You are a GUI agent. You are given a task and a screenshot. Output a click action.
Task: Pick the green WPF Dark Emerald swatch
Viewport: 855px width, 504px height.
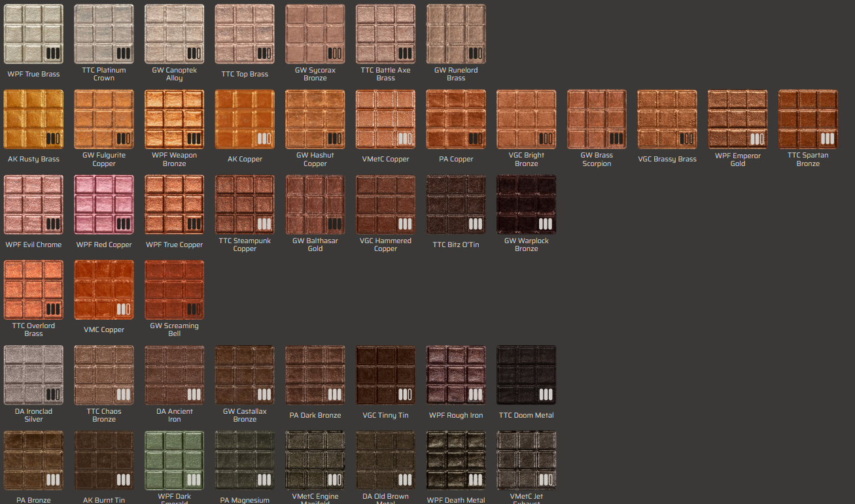click(x=175, y=461)
